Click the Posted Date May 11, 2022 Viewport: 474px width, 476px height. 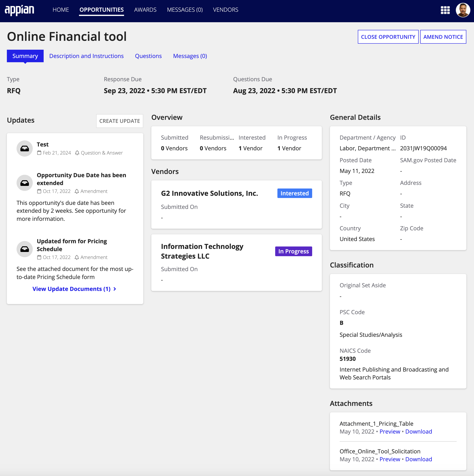point(357,171)
